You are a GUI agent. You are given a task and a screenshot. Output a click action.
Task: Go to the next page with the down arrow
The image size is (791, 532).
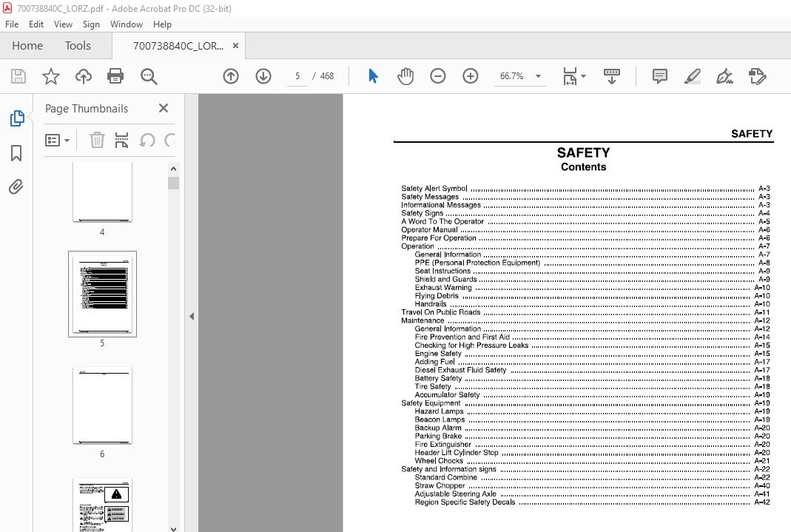coord(263,76)
